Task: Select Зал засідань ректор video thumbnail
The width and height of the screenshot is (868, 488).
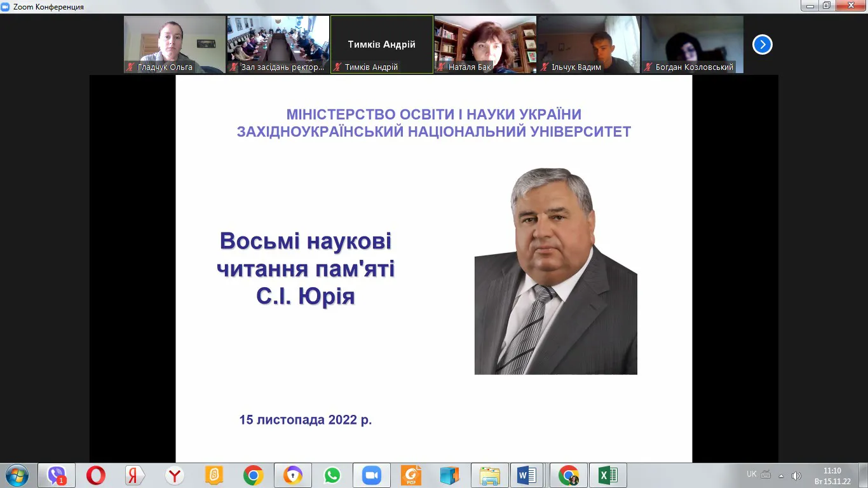Action: [x=278, y=44]
